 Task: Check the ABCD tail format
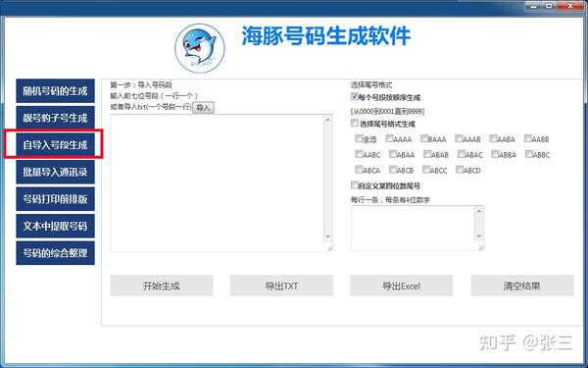[x=460, y=170]
